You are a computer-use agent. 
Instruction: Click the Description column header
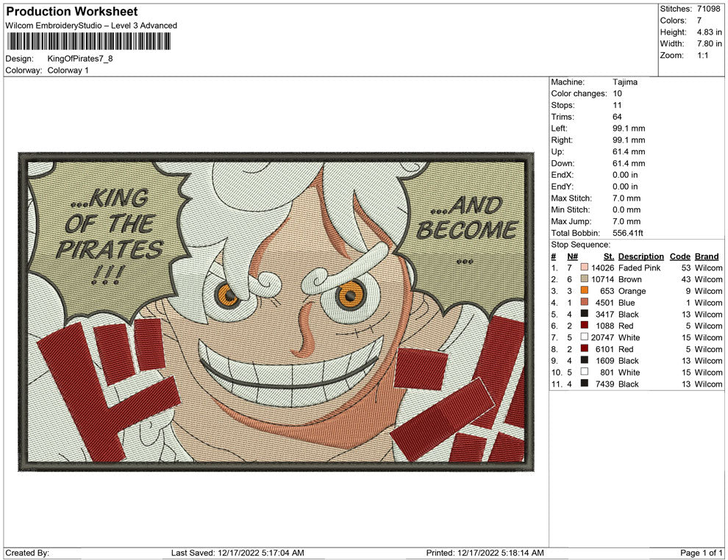point(640,256)
